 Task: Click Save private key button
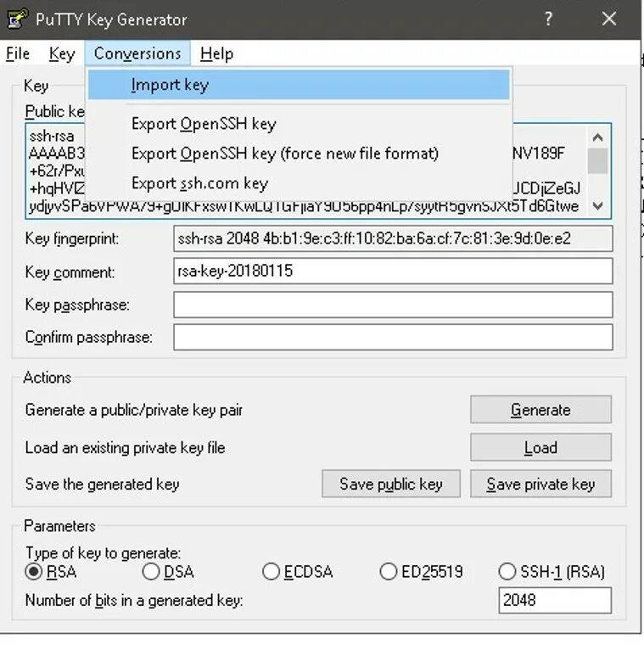point(540,484)
